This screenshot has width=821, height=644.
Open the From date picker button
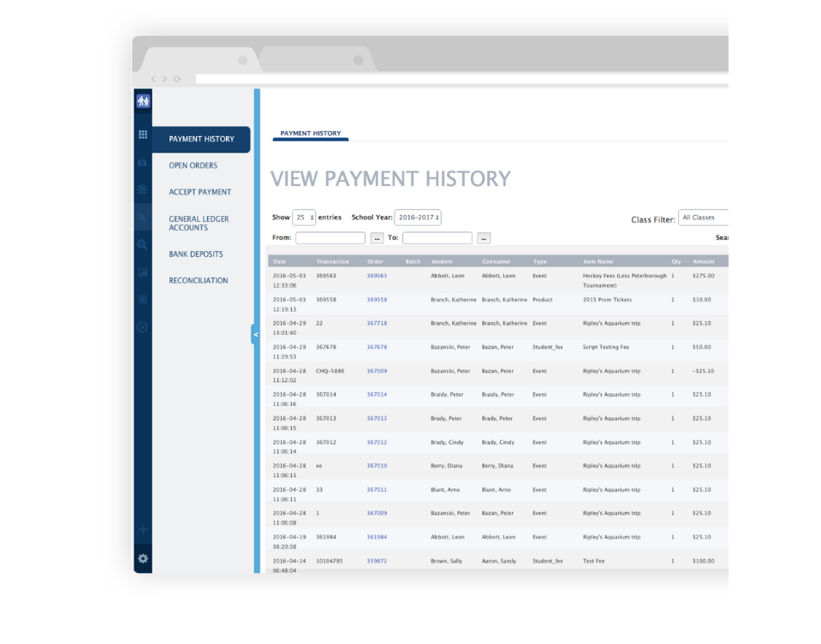click(377, 238)
